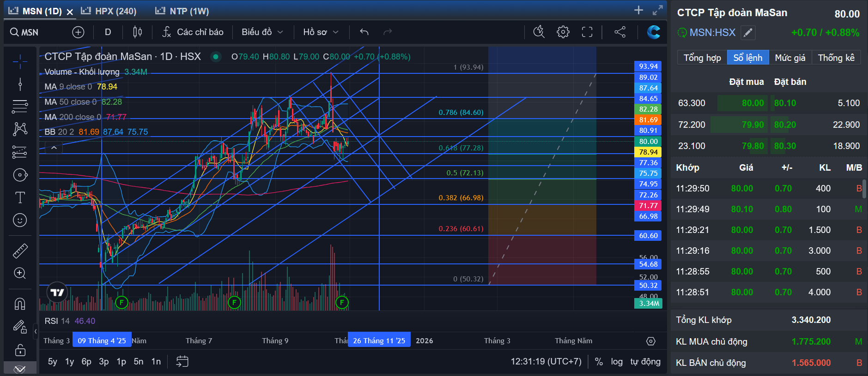Click the rightmost green F event marker
Image resolution: width=868 pixels, height=376 pixels.
coord(342,303)
